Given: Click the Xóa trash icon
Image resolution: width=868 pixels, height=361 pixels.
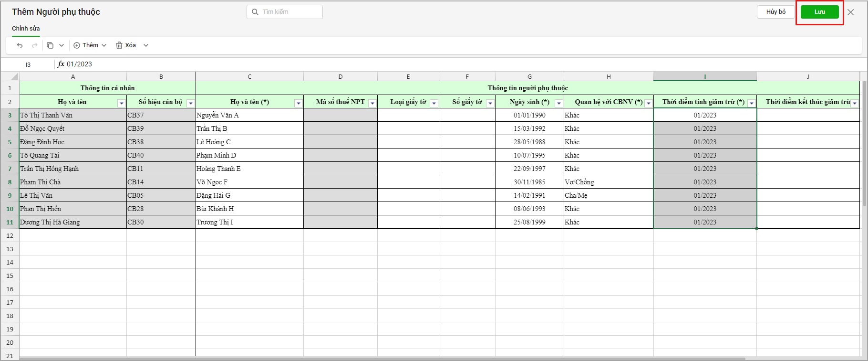Looking at the screenshot, I should [x=119, y=45].
